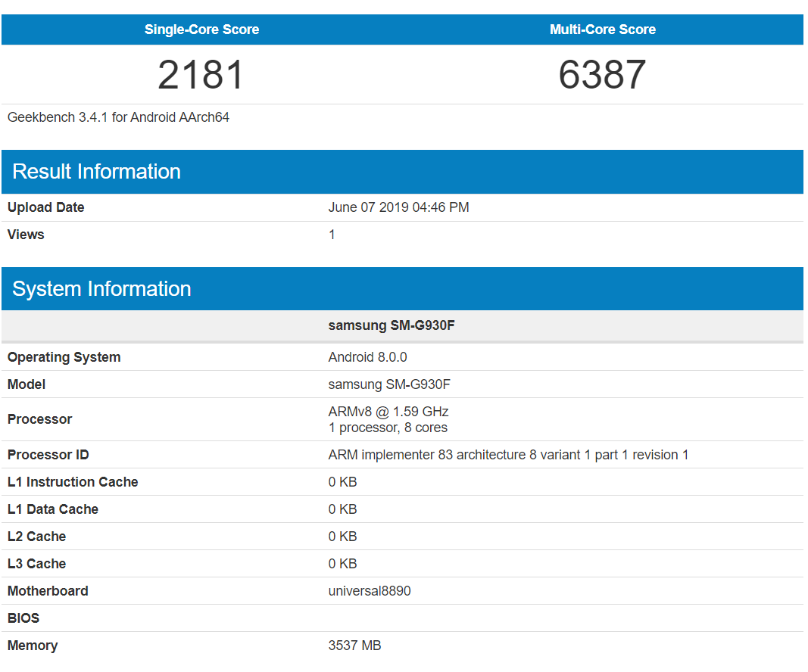
Task: Click the L2 Cache label
Action: pos(36,537)
